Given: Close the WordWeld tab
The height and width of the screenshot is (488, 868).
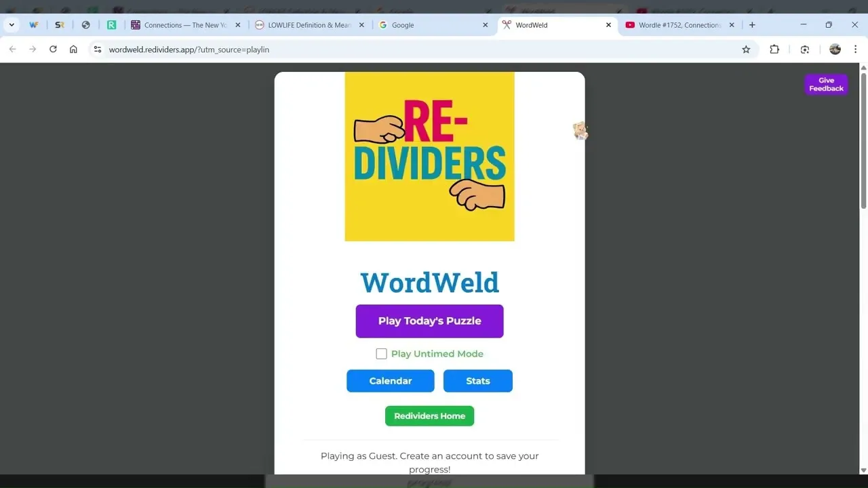Looking at the screenshot, I should (608, 25).
